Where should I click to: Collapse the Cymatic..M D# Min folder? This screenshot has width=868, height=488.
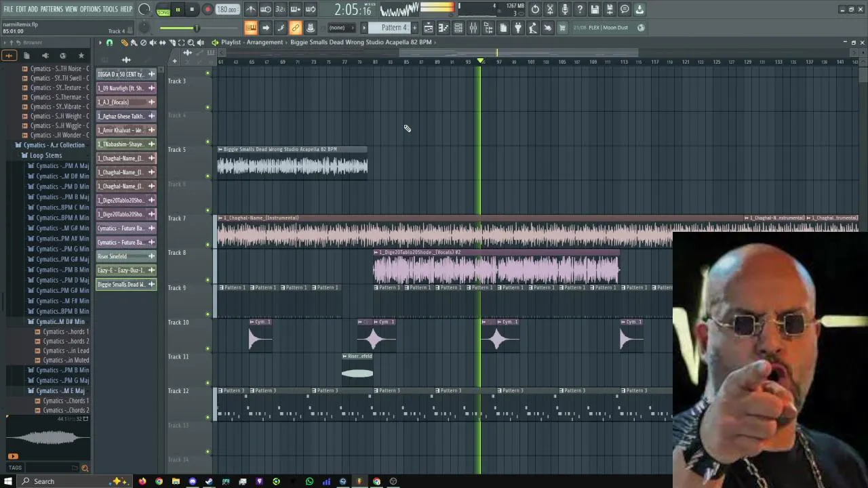pos(56,322)
